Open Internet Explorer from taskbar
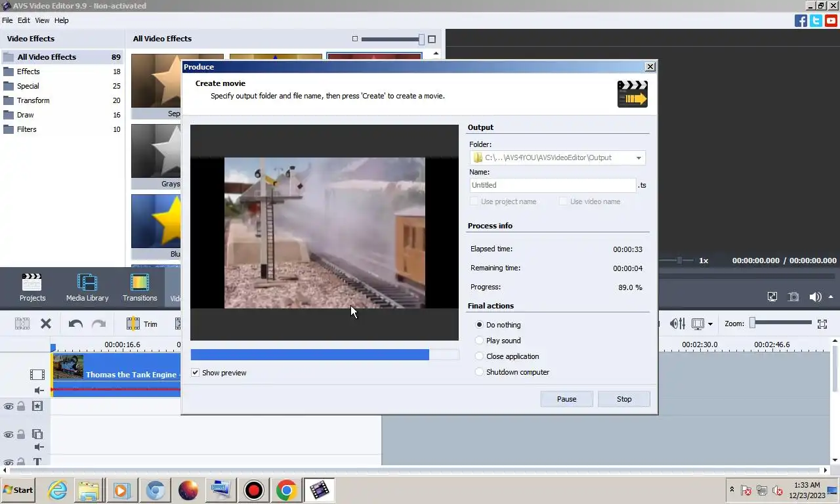Screen dimensions: 840x504 tap(58, 490)
